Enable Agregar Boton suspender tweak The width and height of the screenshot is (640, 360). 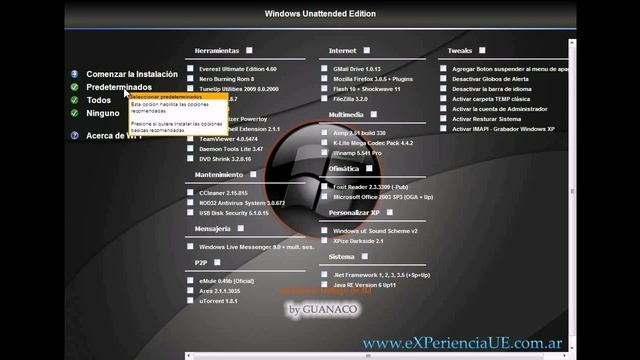pos(443,69)
